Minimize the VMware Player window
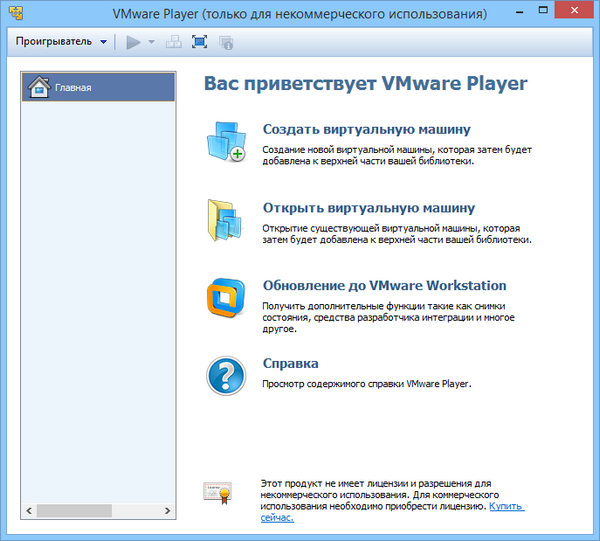The image size is (600, 541). [519, 12]
